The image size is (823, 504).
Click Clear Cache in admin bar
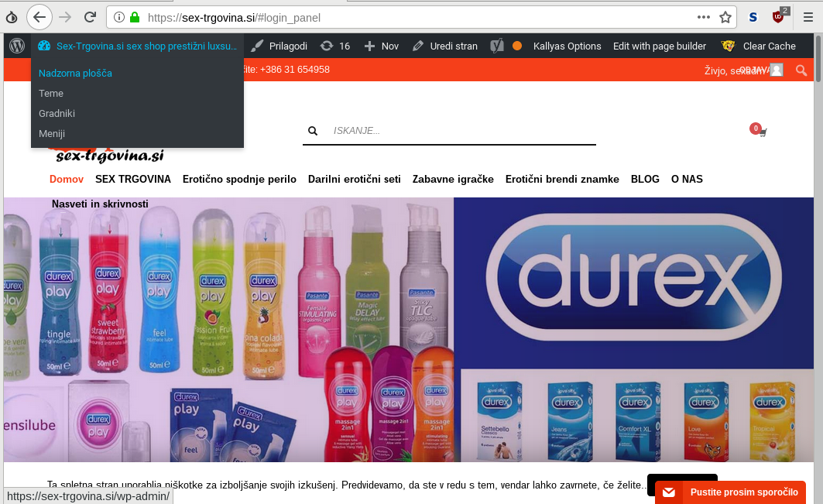click(x=759, y=46)
